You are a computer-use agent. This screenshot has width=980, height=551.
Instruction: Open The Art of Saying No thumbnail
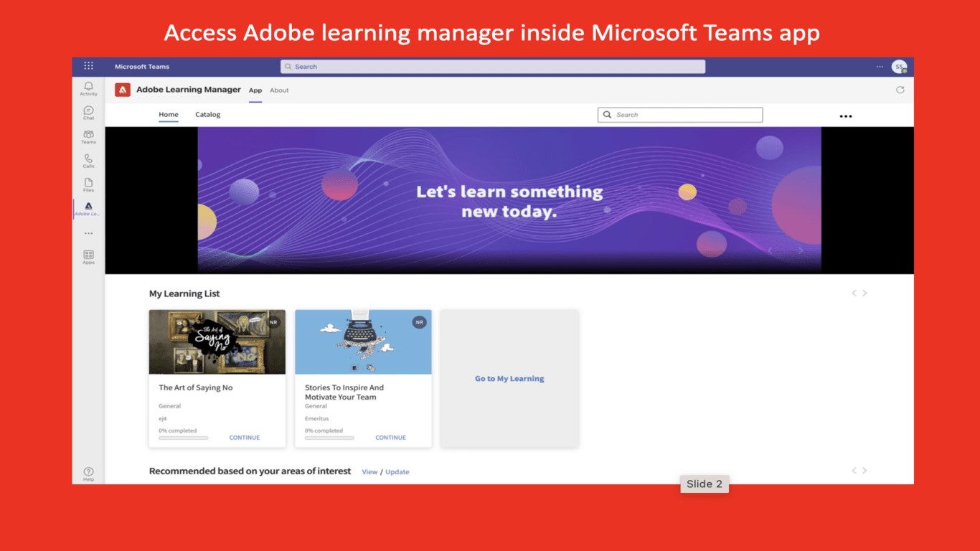coord(217,342)
